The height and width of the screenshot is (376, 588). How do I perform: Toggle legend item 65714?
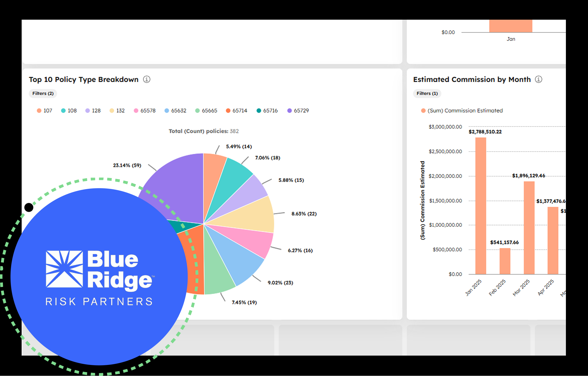click(237, 111)
